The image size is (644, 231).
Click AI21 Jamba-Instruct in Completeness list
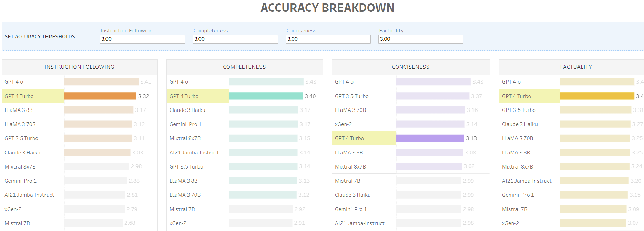194,153
